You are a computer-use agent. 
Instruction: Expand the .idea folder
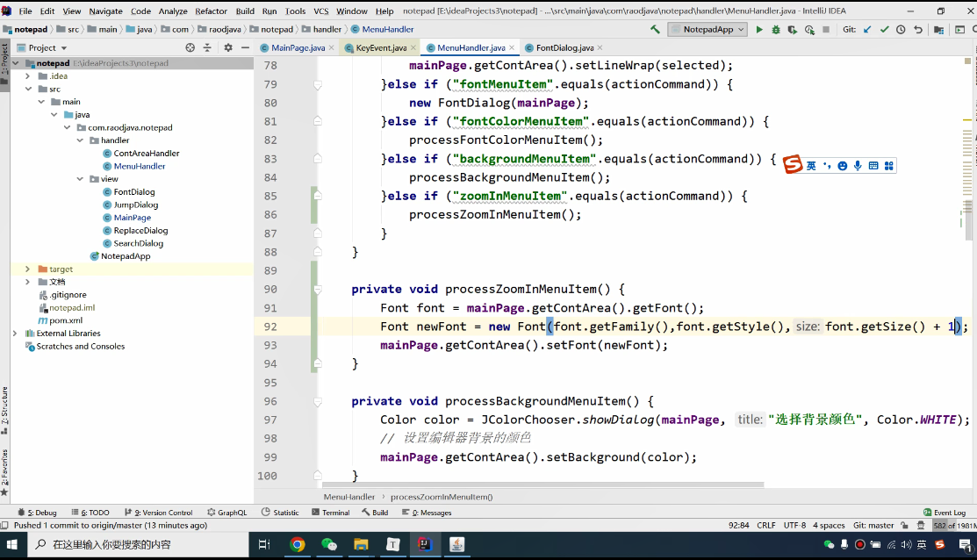coord(27,76)
